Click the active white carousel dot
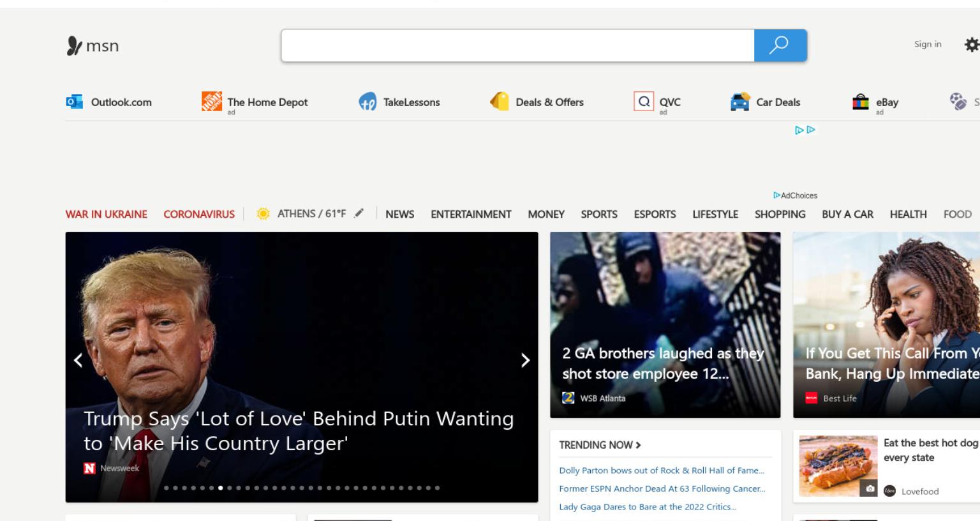980x521 pixels. pos(221,488)
